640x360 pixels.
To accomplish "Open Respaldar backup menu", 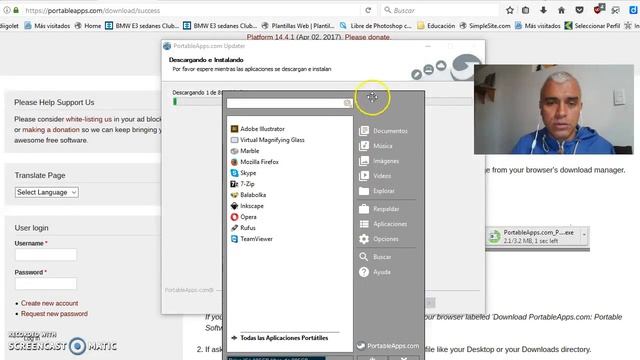I will [x=379, y=209].
